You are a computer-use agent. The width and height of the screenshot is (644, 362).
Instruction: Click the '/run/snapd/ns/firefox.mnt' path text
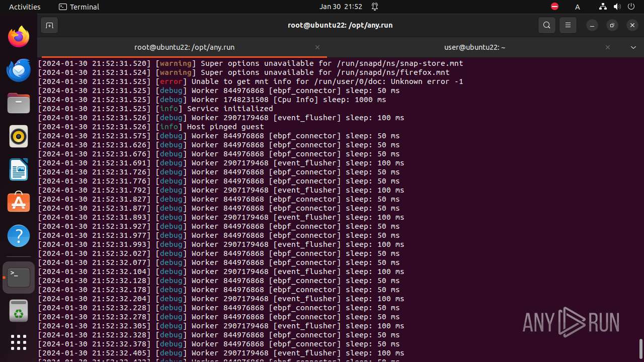393,72
